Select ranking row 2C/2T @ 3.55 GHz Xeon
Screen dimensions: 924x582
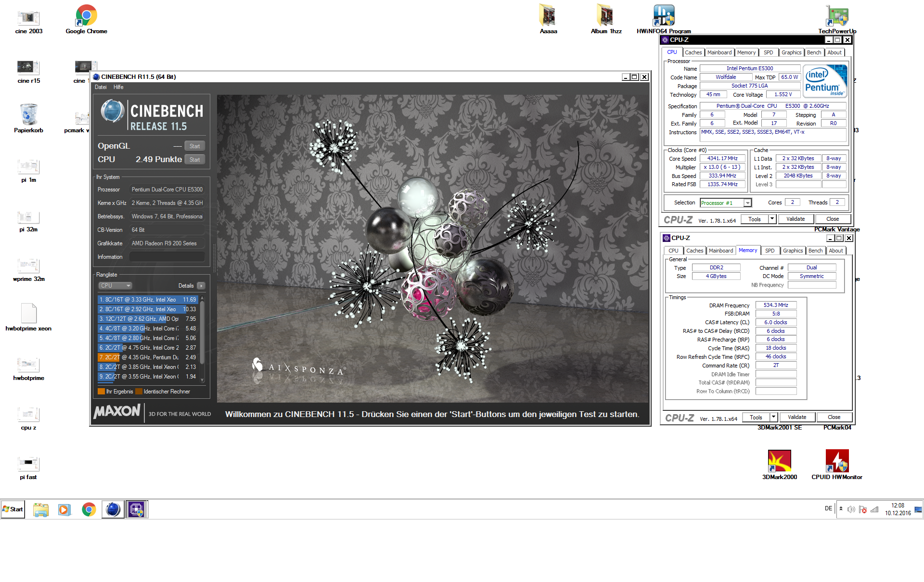tap(148, 377)
